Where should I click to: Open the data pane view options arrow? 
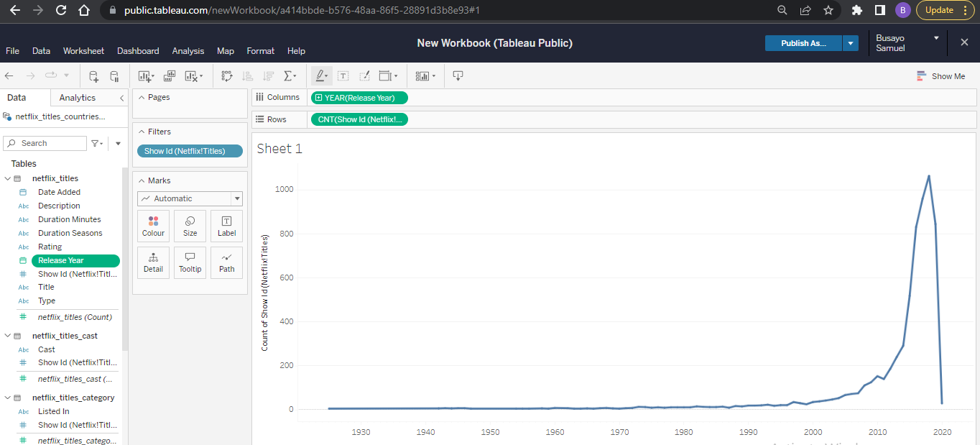coord(118,143)
